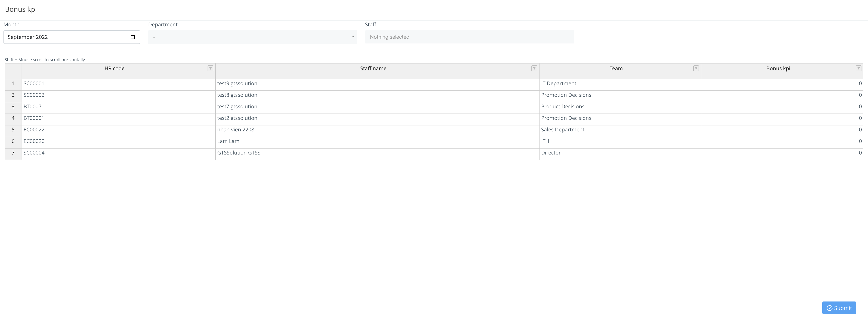Viewport: 868px width, 319px height.
Task: Open Staff name column filter dropdown
Action: pos(534,68)
